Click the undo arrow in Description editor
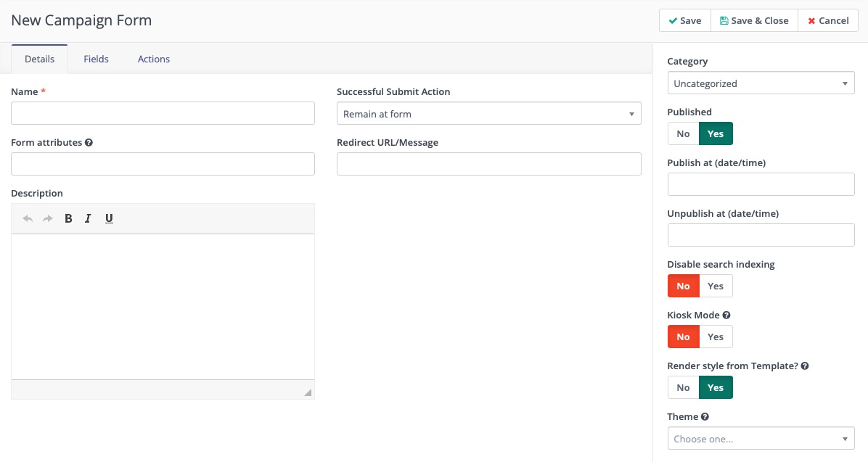This screenshot has height=462, width=868. [x=28, y=218]
